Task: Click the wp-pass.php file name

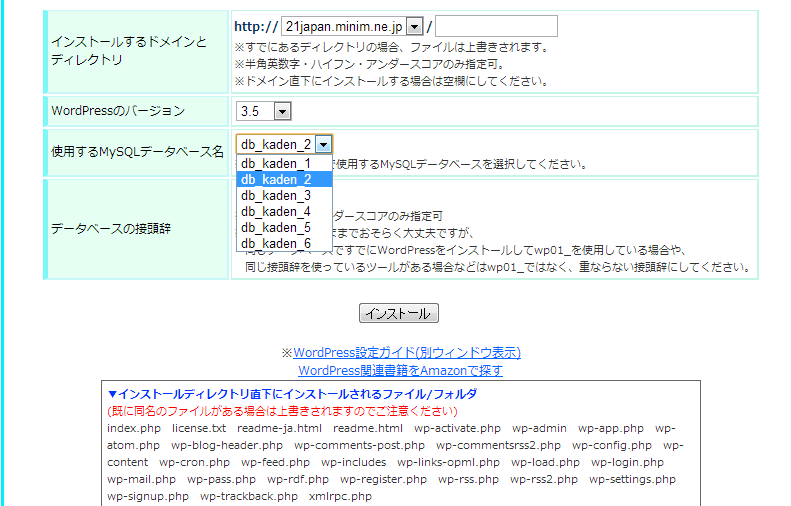Action: click(x=221, y=479)
